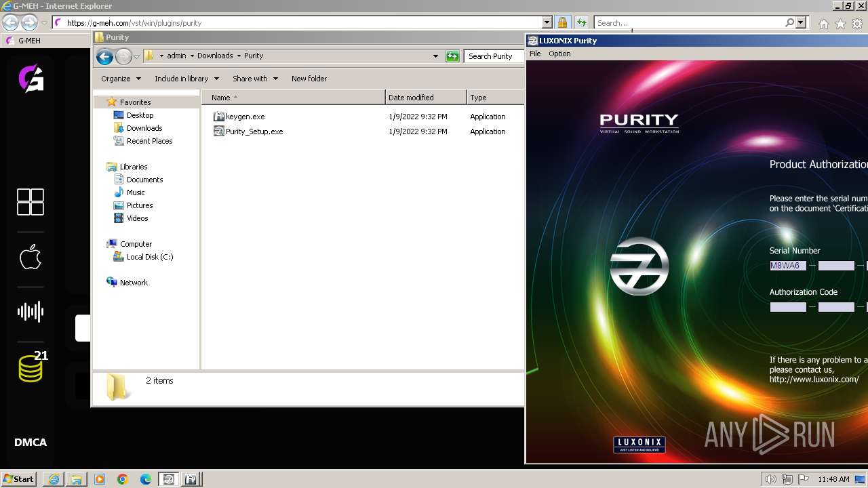Open Recent Places in navigation pane
This screenshot has height=488, width=868.
[x=149, y=141]
